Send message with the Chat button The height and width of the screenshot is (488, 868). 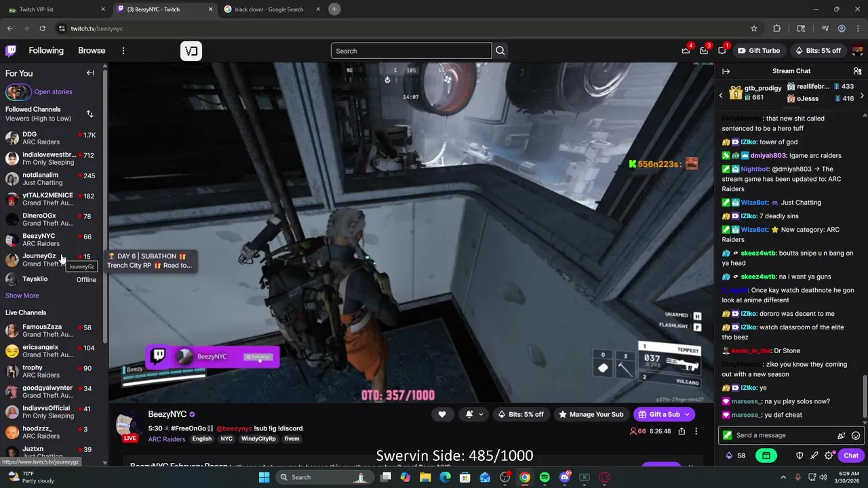coord(851,455)
